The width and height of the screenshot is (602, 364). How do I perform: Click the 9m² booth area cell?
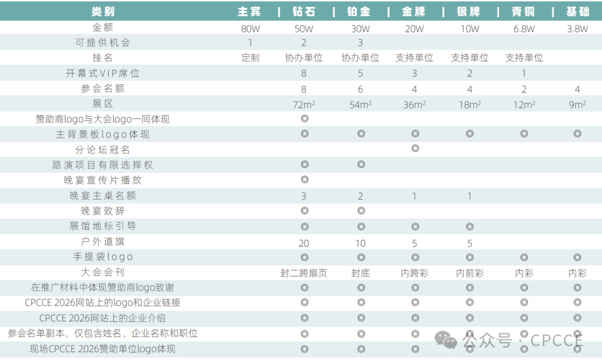click(577, 104)
